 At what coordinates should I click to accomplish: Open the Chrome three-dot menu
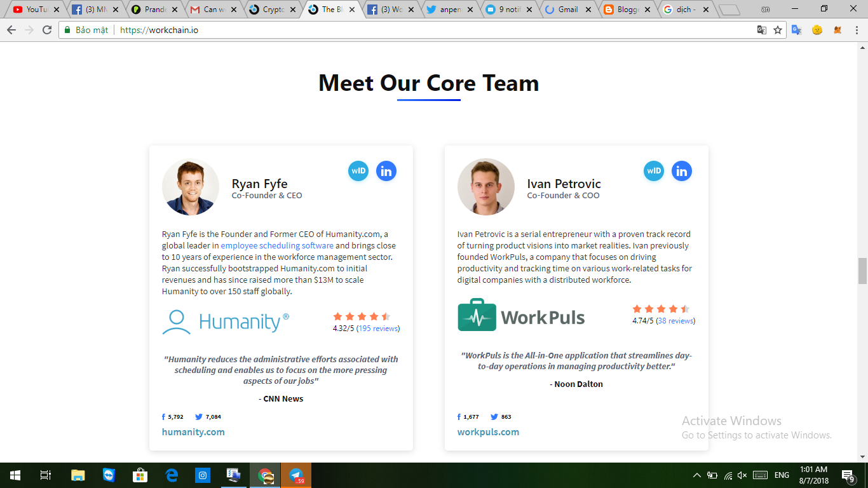coord(857,30)
